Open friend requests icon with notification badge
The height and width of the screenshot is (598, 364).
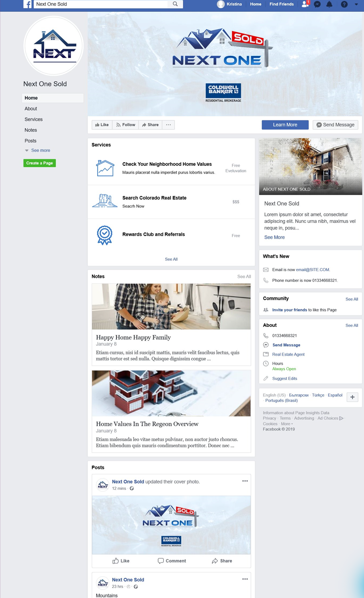pyautogui.click(x=305, y=4)
